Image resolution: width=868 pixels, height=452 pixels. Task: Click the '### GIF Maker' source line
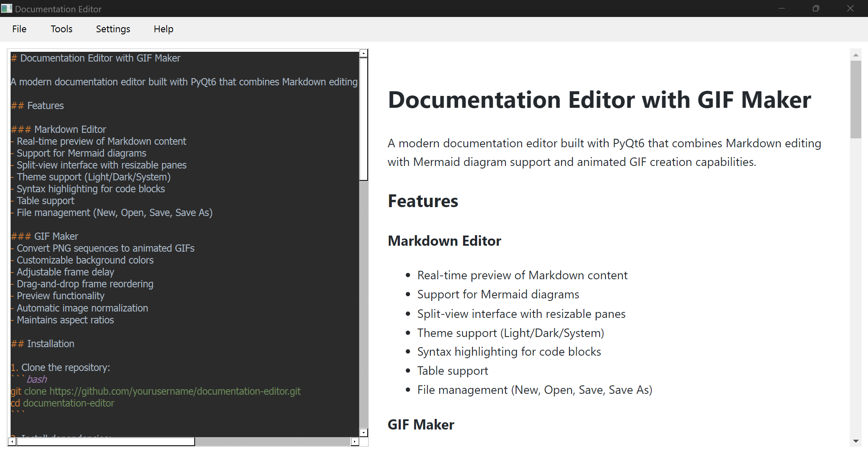(45, 236)
